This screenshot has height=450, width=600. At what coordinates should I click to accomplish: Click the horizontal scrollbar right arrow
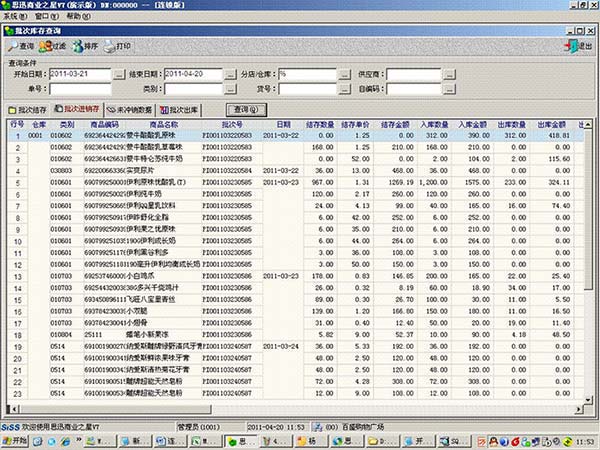point(579,409)
